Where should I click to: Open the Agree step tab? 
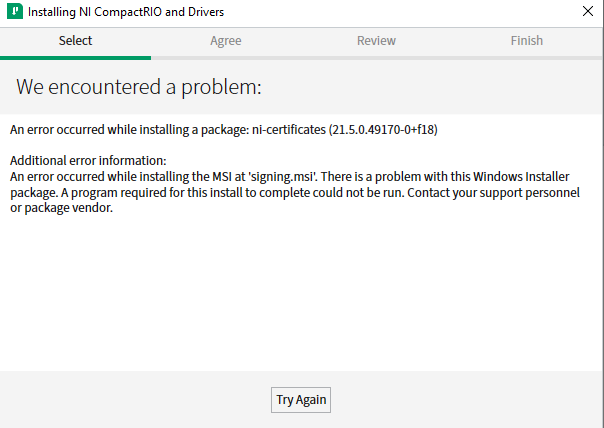[x=226, y=41]
